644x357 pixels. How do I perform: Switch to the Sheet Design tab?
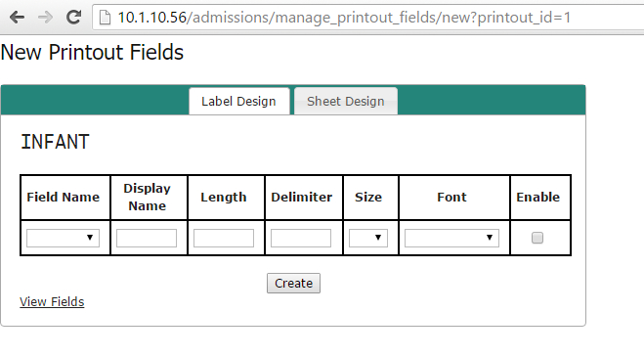[346, 101]
